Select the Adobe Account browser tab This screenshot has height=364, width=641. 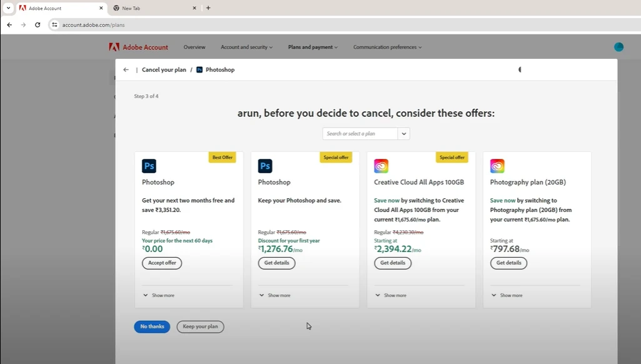pyautogui.click(x=61, y=8)
